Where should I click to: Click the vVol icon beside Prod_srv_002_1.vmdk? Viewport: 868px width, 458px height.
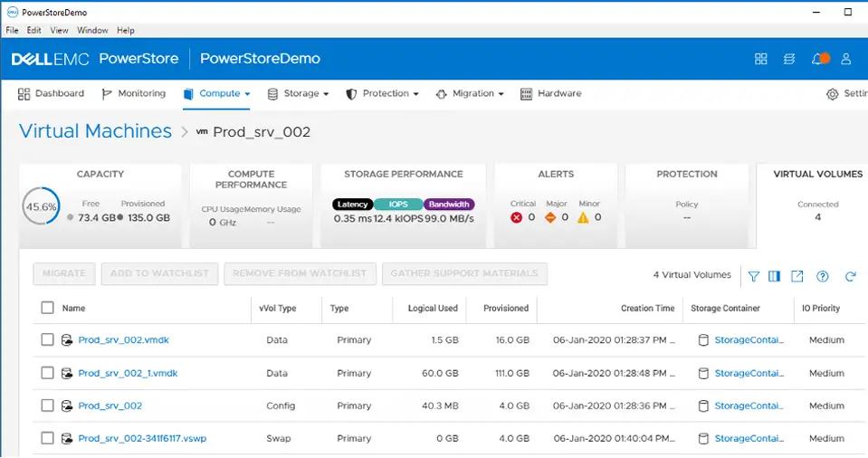tap(67, 373)
